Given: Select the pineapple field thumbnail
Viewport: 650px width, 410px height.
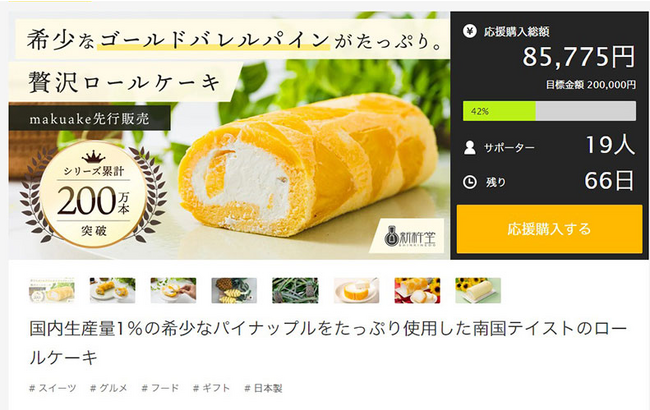Looking at the screenshot, I should [x=295, y=291].
